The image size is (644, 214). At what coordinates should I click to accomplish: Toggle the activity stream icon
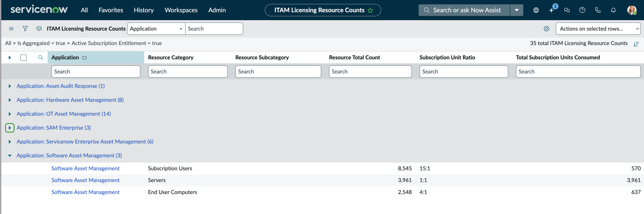click(39, 29)
